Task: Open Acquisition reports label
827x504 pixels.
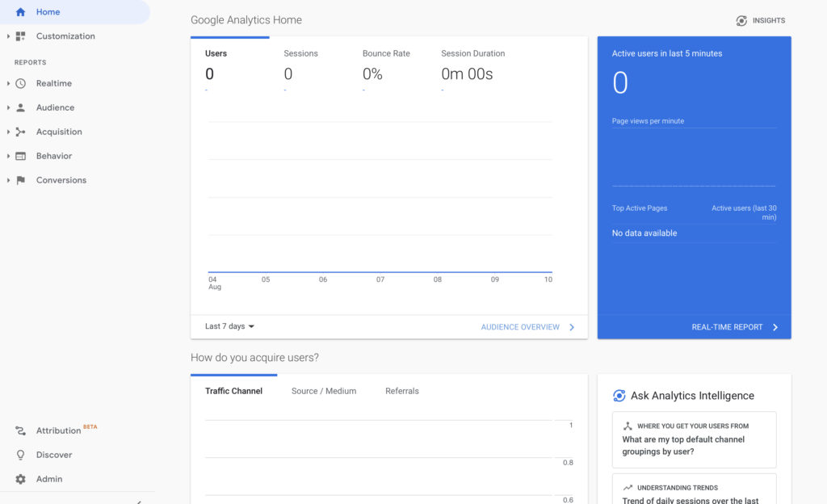Action: pos(59,132)
